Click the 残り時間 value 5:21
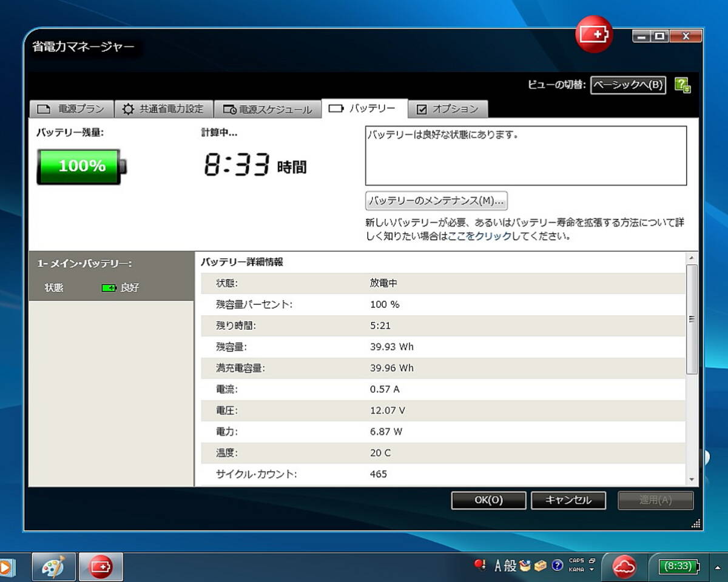728x582 pixels. [380, 326]
